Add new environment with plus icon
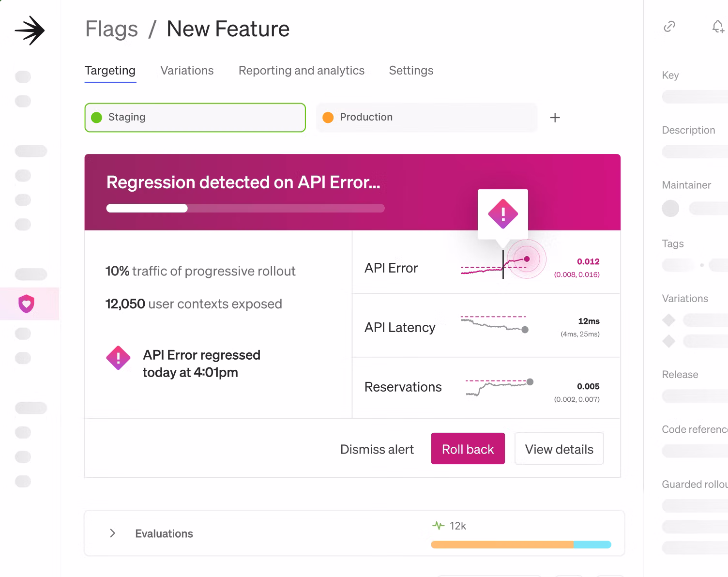728x577 pixels. 555,118
